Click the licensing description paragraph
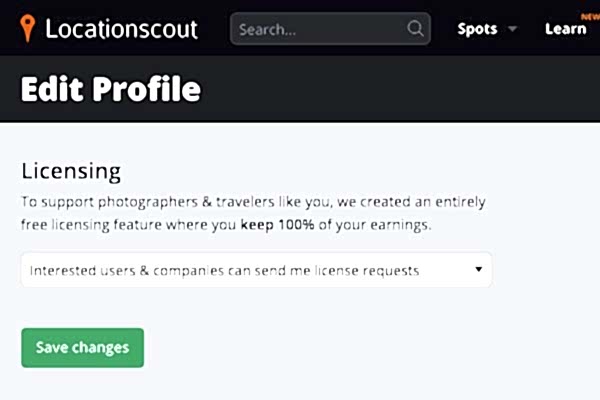This screenshot has height=400, width=600. click(253, 202)
